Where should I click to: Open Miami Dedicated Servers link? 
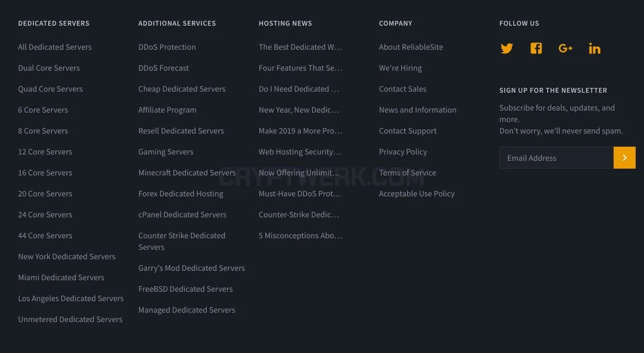pyautogui.click(x=61, y=278)
